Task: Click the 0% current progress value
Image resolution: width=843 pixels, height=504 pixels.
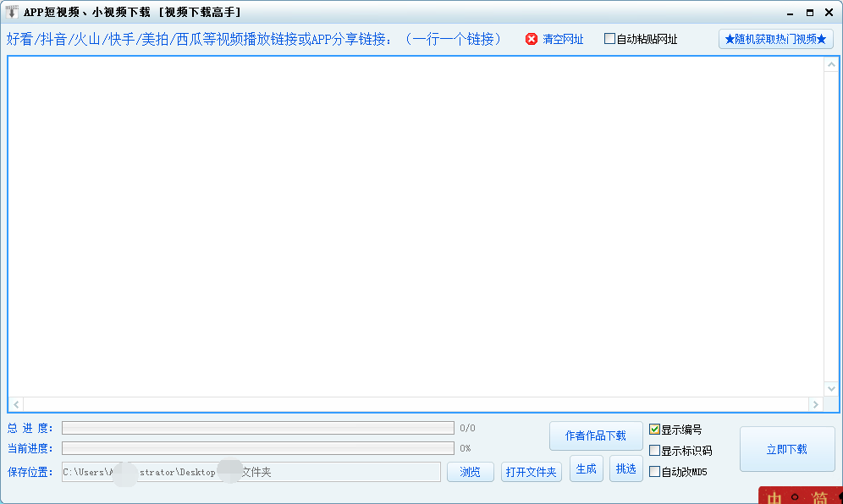Action: point(465,448)
